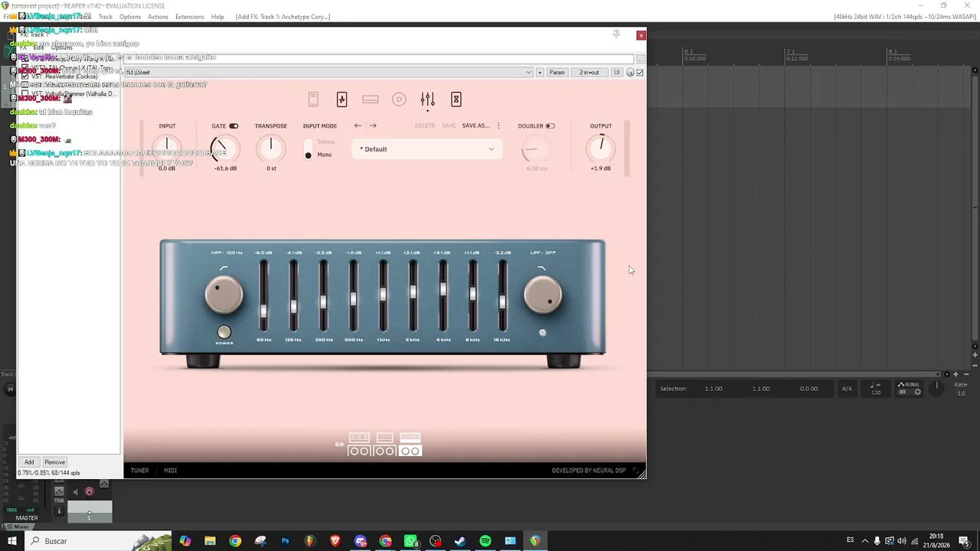Screen dimensions: 980x551
Task: Open the Options menu in REAPER
Action: [130, 17]
